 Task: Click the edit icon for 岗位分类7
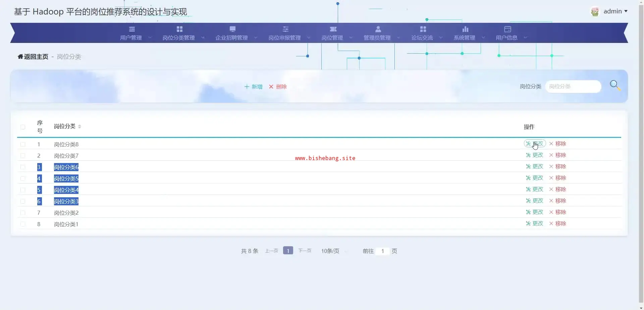pyautogui.click(x=528, y=155)
